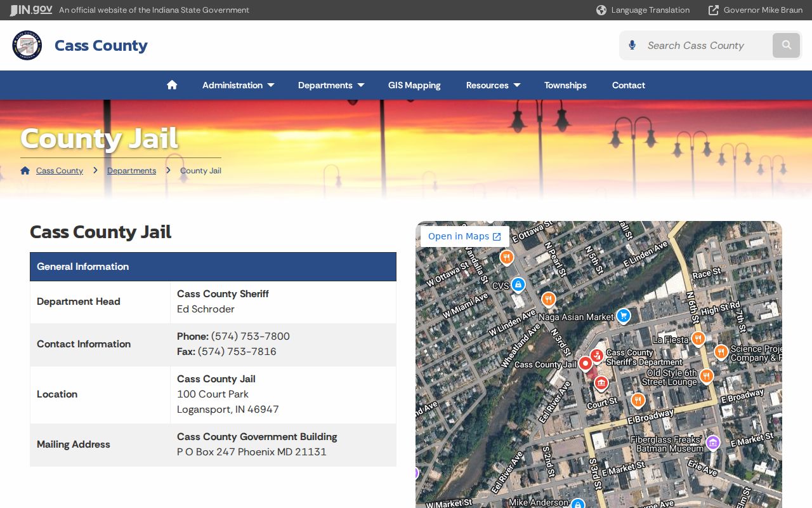Click the fax number (574) 753-7816
This screenshot has height=508, width=812.
[x=237, y=352]
